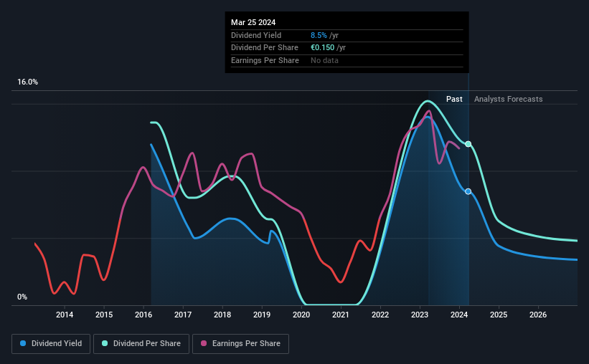The image size is (589, 364).
Task: Toggle the Dividend Yield legend button
Action: click(51, 344)
